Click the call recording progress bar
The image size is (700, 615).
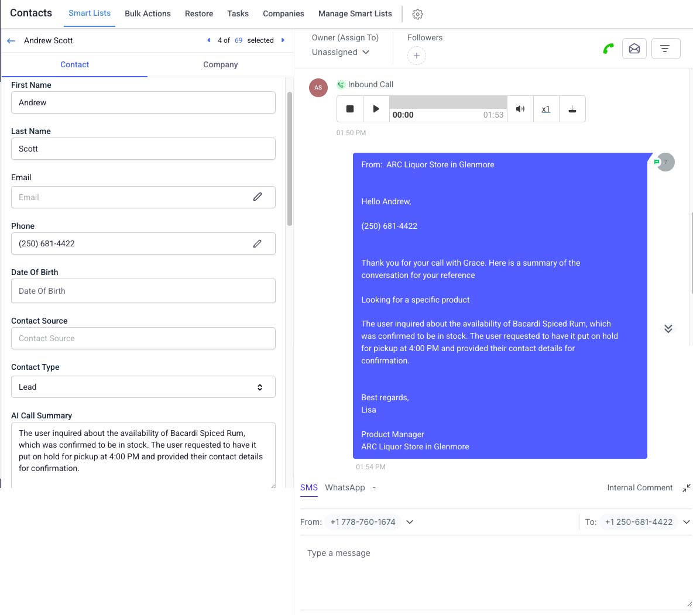[448, 102]
